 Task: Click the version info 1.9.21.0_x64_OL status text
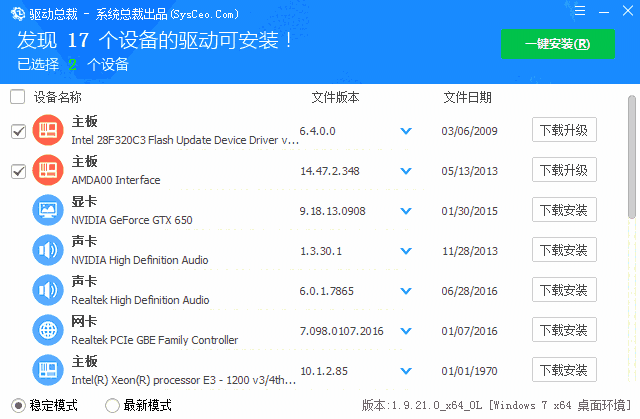[x=496, y=405]
